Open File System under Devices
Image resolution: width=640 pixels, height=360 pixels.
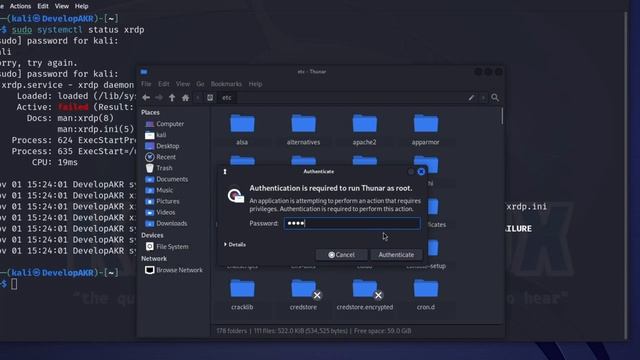tap(167, 247)
